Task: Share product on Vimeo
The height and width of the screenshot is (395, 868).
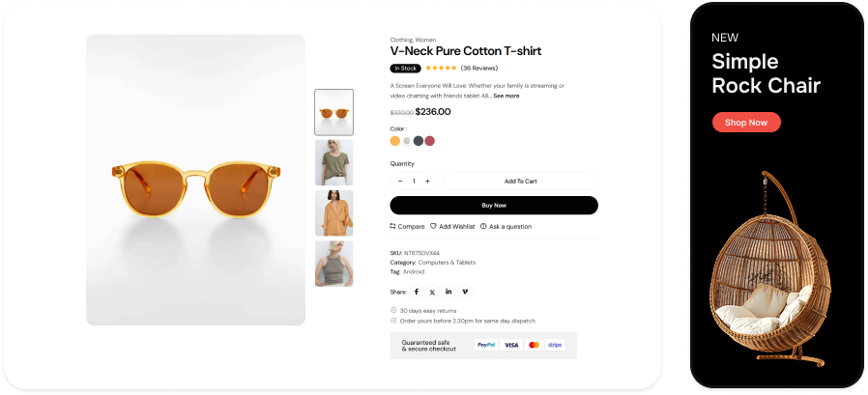Action: point(465,291)
